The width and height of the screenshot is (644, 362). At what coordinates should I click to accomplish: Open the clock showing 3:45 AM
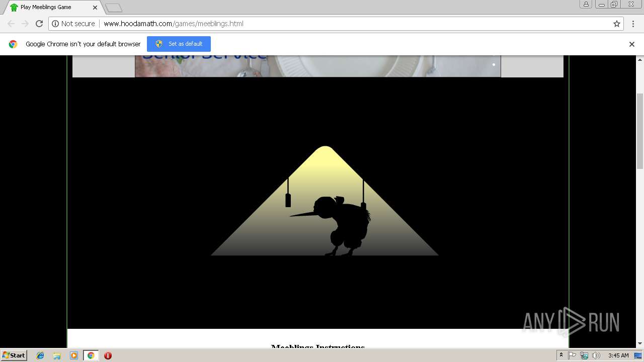point(618,355)
